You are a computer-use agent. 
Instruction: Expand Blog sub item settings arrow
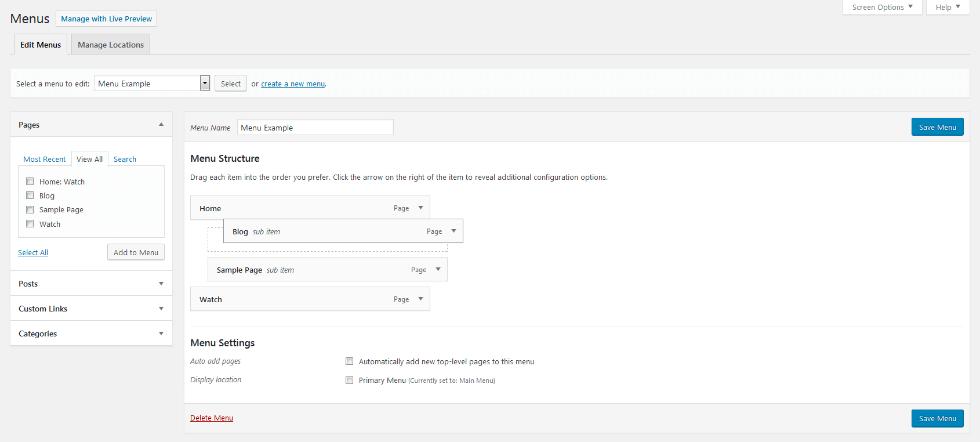453,231
